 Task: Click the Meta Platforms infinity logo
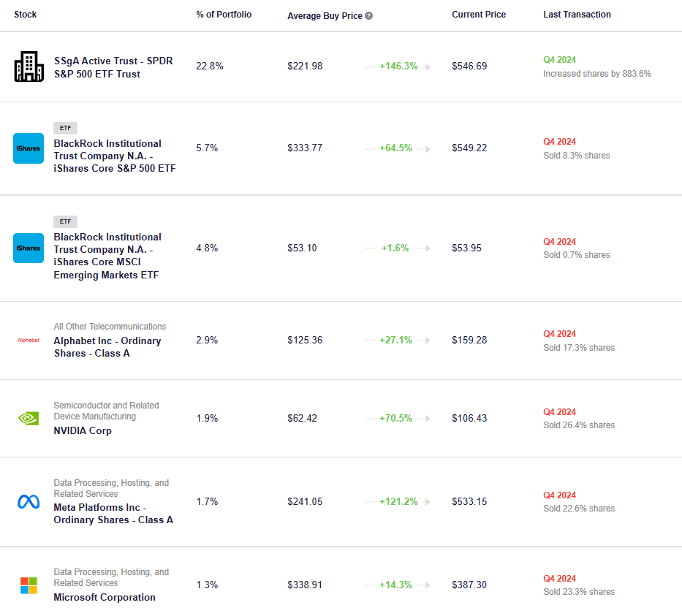pyautogui.click(x=29, y=502)
